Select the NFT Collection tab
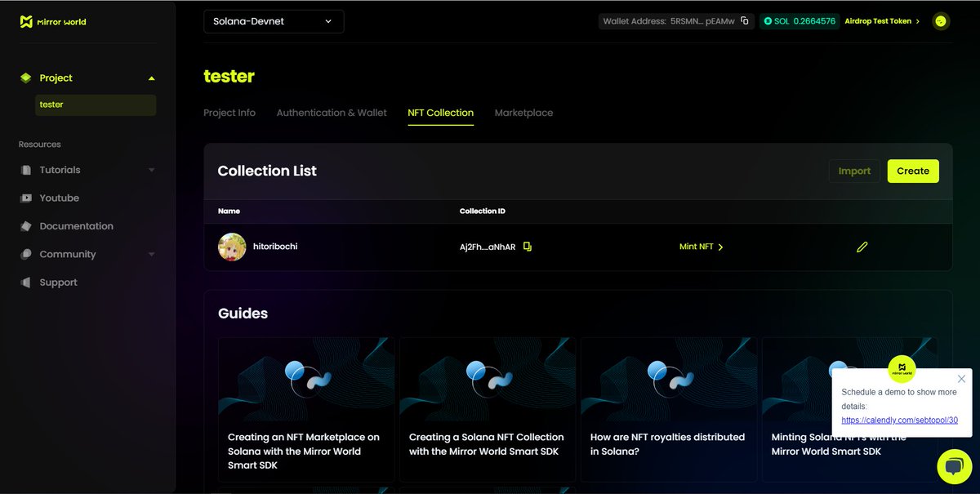The image size is (980, 494). tap(440, 113)
